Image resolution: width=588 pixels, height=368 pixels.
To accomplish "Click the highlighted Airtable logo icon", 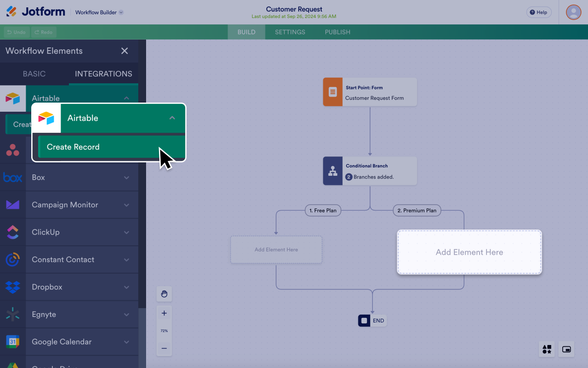I will [x=46, y=118].
